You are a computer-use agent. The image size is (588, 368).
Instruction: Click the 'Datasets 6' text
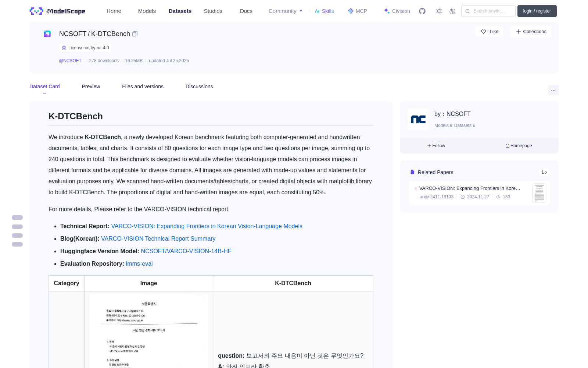[465, 125]
